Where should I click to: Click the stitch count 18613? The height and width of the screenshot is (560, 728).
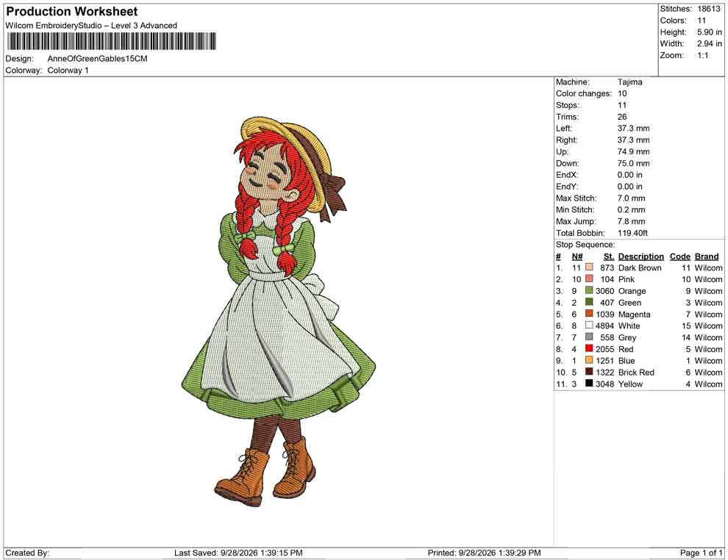tap(709, 9)
